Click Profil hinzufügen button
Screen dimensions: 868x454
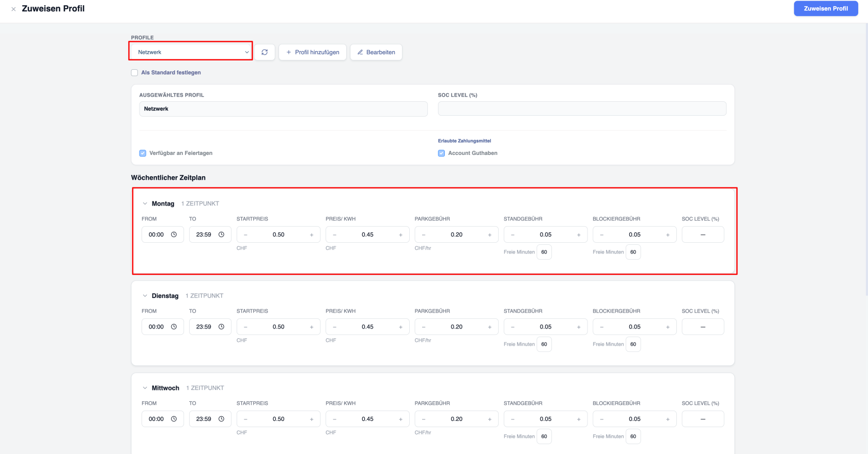313,52
